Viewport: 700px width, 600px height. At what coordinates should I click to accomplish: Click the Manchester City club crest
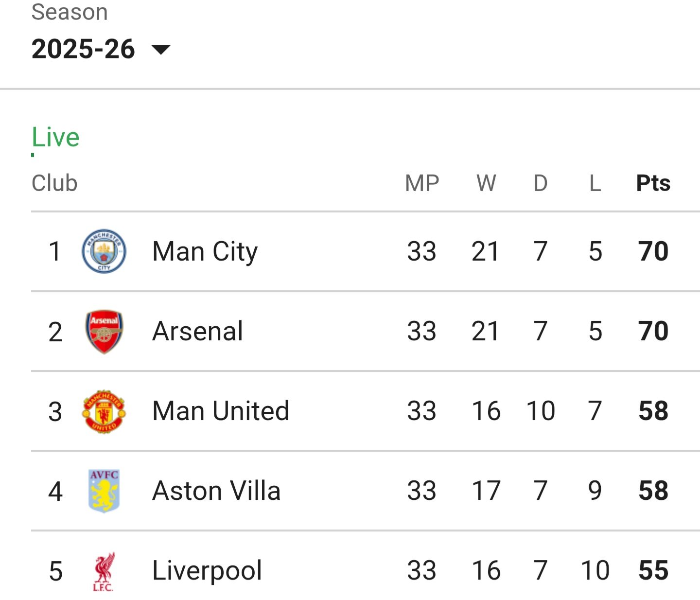click(x=104, y=251)
